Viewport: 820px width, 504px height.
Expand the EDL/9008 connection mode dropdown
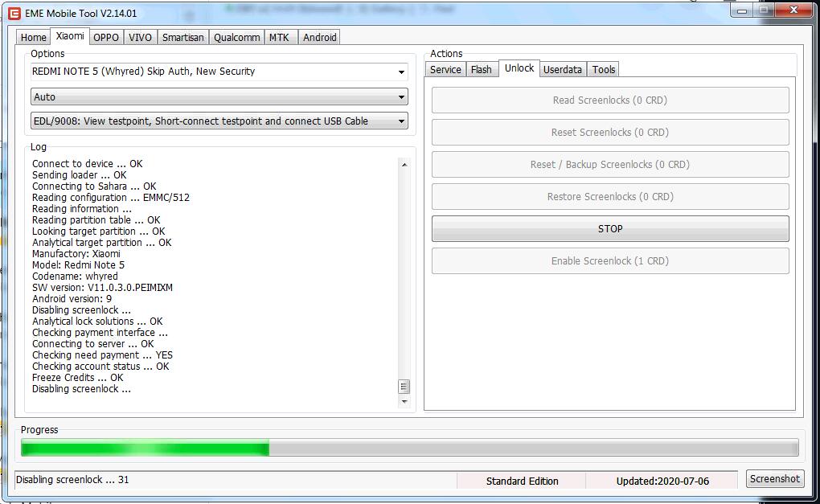click(219, 121)
